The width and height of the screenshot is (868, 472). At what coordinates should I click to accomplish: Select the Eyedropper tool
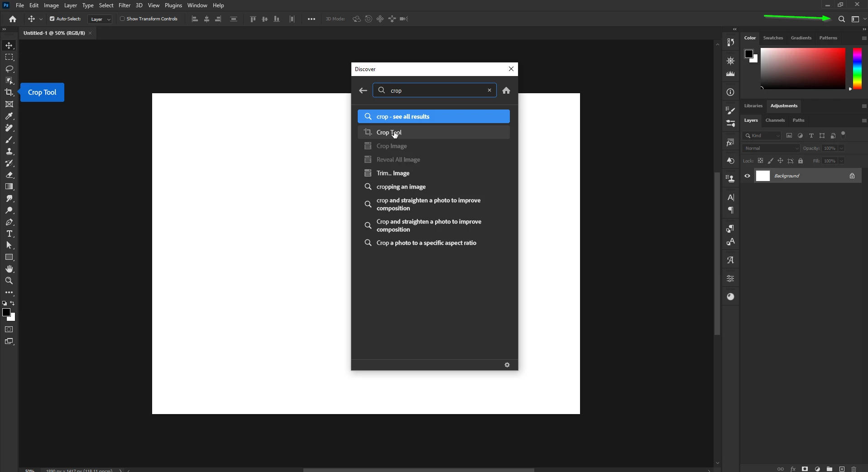pos(9,116)
